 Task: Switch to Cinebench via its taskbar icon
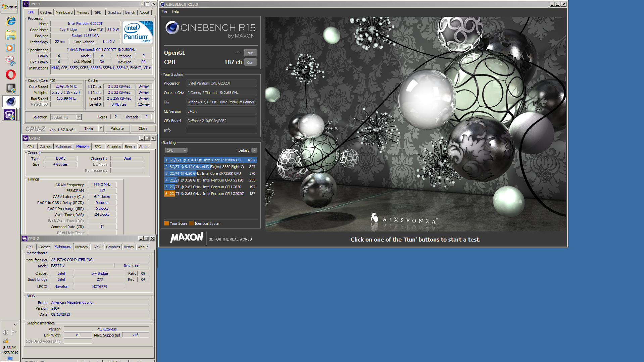pyautogui.click(x=11, y=101)
